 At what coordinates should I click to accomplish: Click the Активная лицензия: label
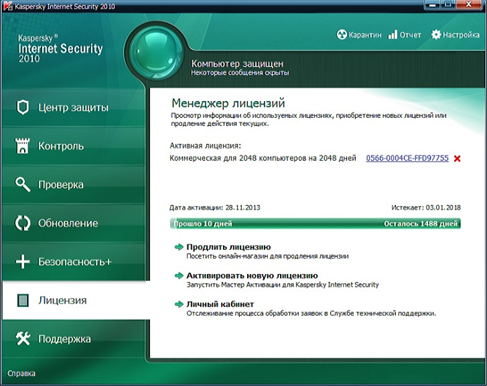tap(205, 146)
